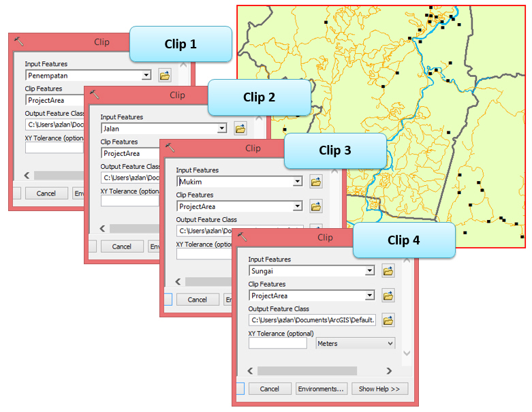This screenshot has width=532, height=412.
Task: Cancel the Sungai Clip dialog
Action: click(270, 389)
